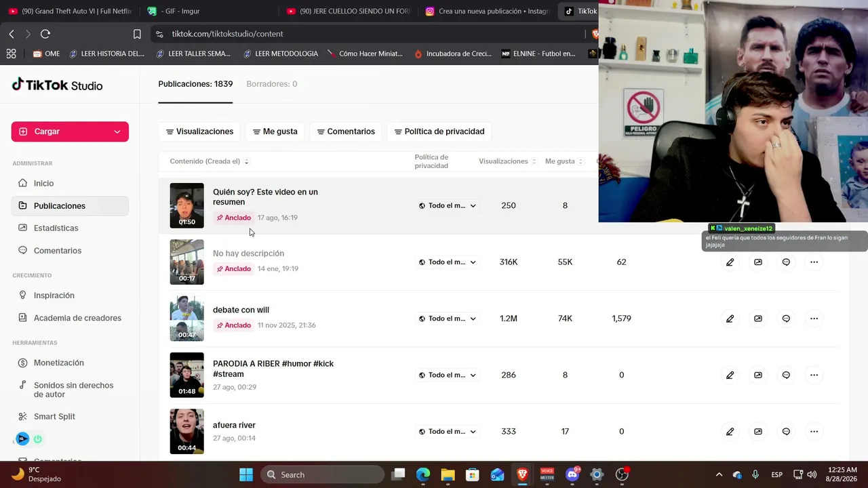Switch to the Grand Theft Auto VI browser tab
868x488 pixels.
(x=70, y=12)
